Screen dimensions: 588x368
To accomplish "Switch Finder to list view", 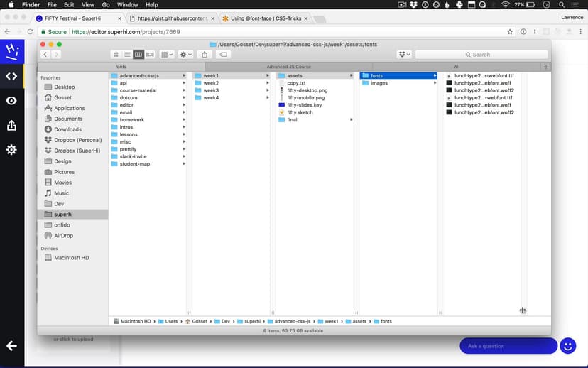I will point(127,55).
